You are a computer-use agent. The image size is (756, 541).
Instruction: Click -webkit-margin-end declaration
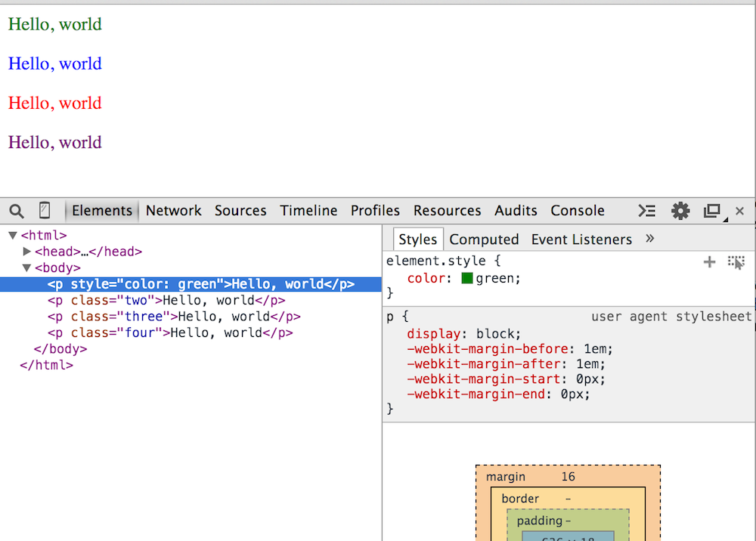[x=498, y=394]
